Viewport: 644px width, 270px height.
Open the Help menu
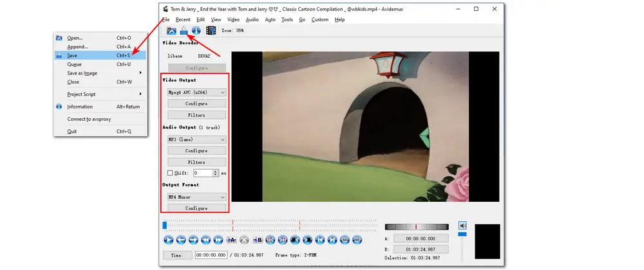(339, 20)
